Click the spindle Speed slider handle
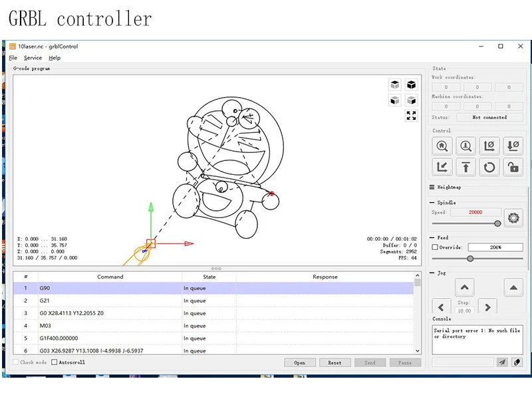 [x=497, y=223]
